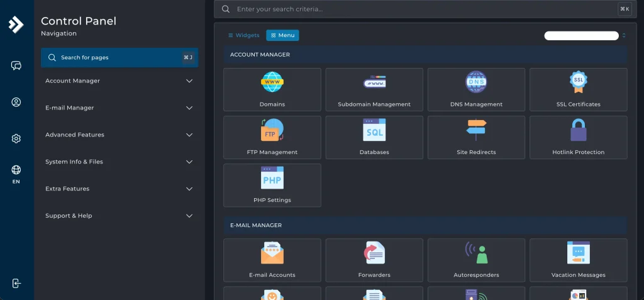Image resolution: width=644 pixels, height=300 pixels.
Task: Click the E-MAIL MANAGER section header
Action: click(425, 225)
